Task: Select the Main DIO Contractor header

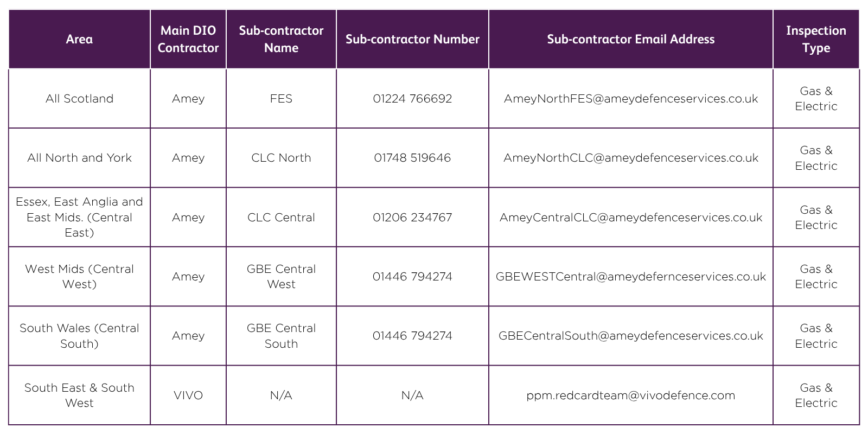Action: tap(188, 39)
